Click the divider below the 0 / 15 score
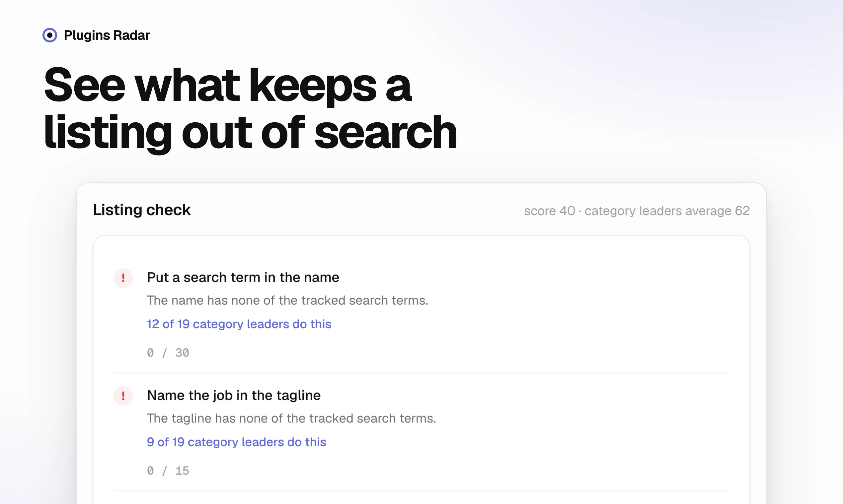The image size is (843, 504). click(421, 491)
